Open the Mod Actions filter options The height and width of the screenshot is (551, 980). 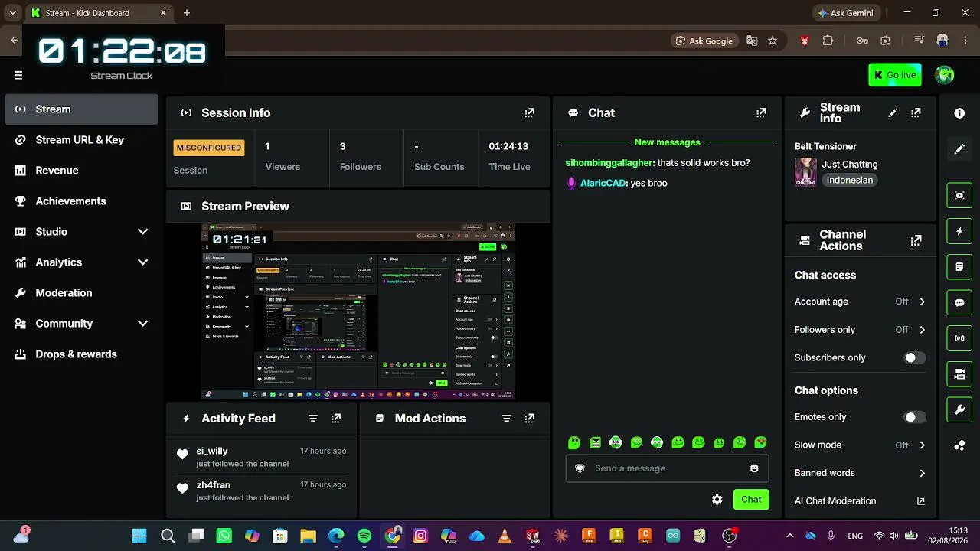coord(506,419)
